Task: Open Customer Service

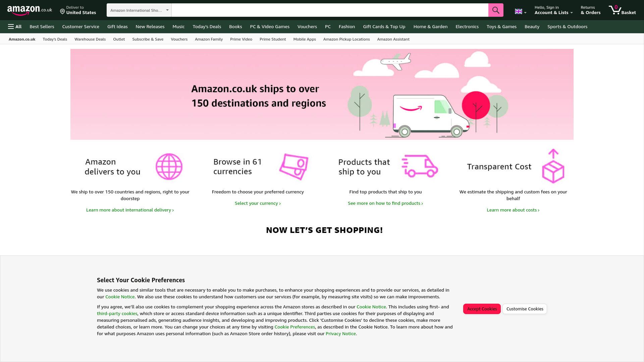Action: pos(80,26)
